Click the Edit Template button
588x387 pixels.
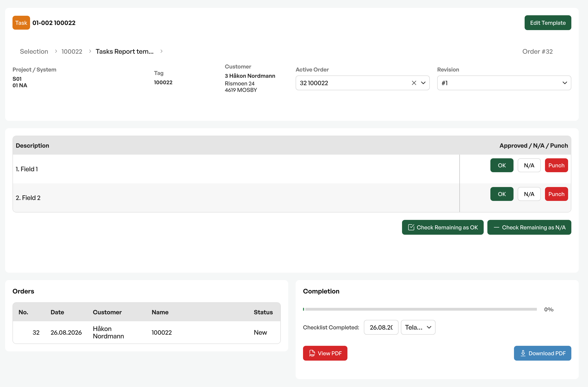point(548,23)
